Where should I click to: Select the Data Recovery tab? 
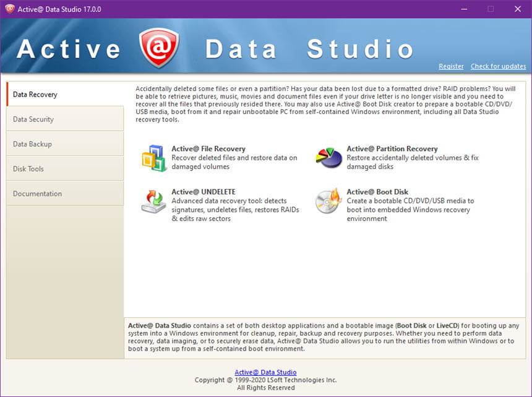(x=65, y=94)
